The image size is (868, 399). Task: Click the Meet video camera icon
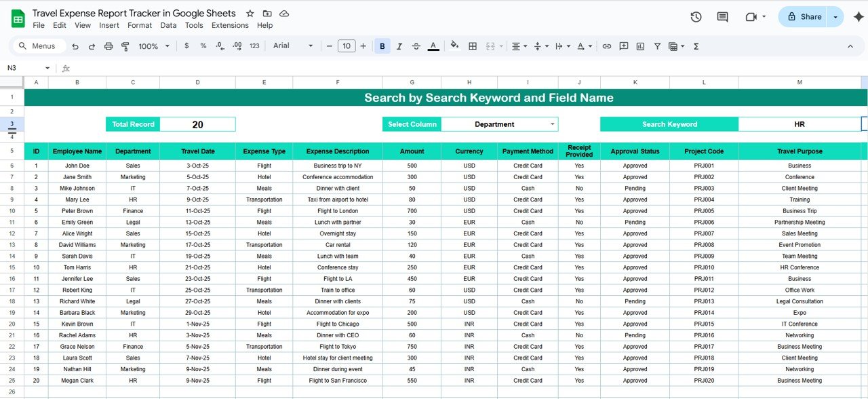[x=751, y=17]
